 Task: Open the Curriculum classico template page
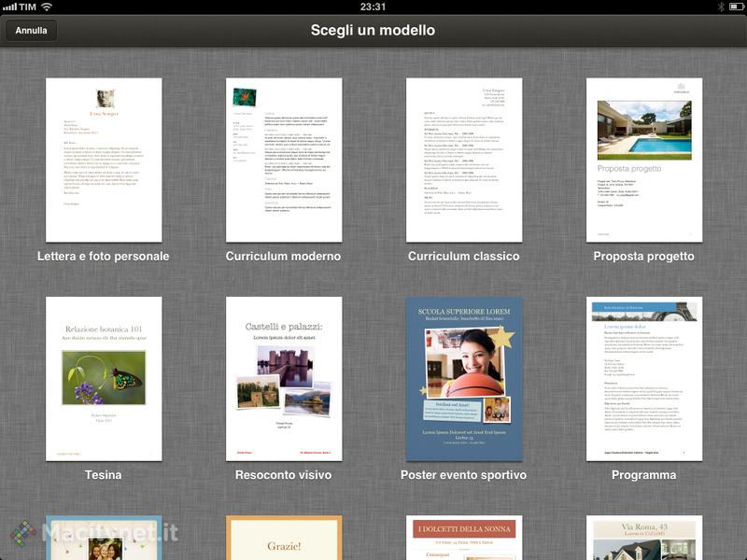pyautogui.click(x=464, y=160)
